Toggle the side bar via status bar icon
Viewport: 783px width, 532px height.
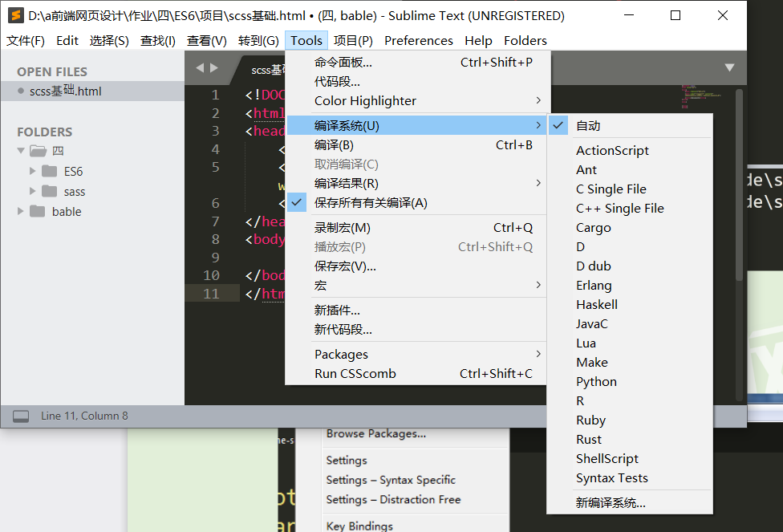pos(21,416)
